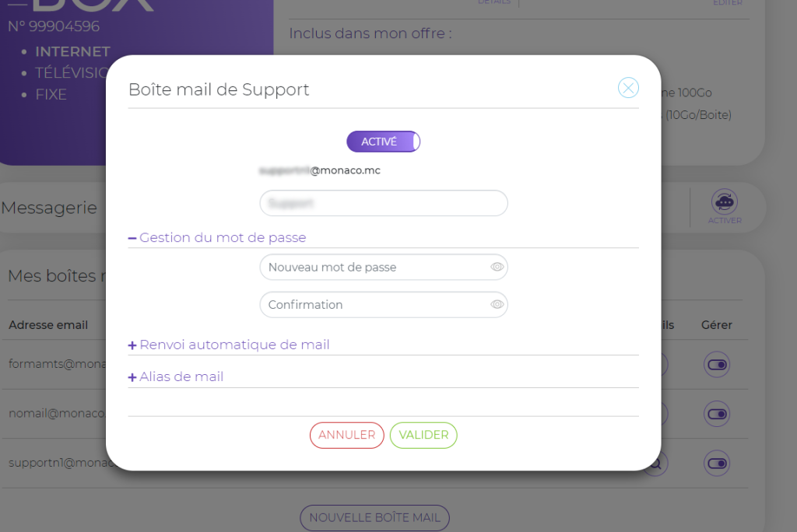Open the ÉDITER pencil link at top right
Screen dimensions: 797x532
click(x=727, y=3)
